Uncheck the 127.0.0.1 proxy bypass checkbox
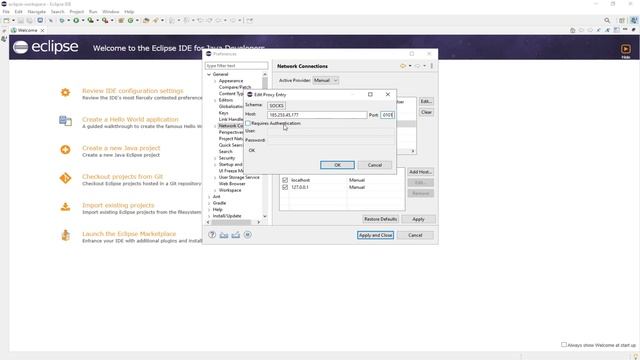This screenshot has height=360, width=640. [285, 187]
